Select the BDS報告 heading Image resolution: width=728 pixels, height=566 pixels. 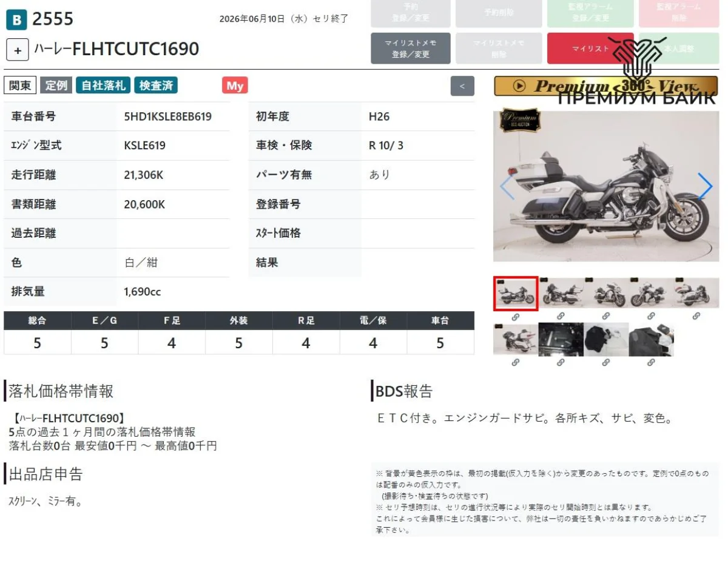click(404, 391)
